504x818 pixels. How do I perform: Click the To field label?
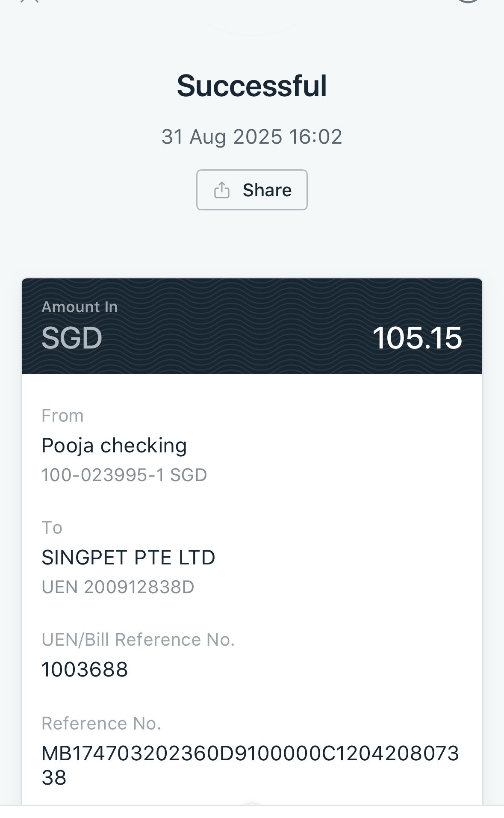(52, 528)
